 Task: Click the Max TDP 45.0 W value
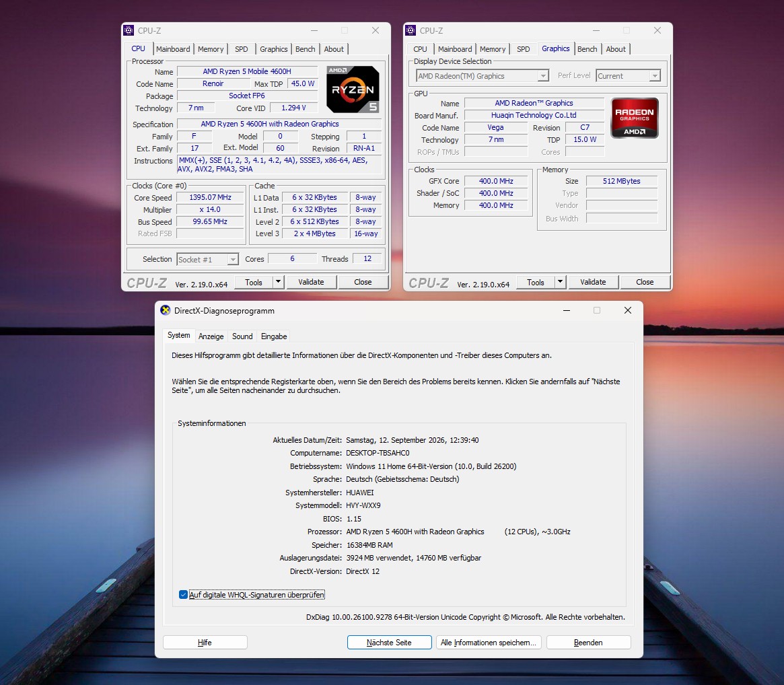coord(303,83)
